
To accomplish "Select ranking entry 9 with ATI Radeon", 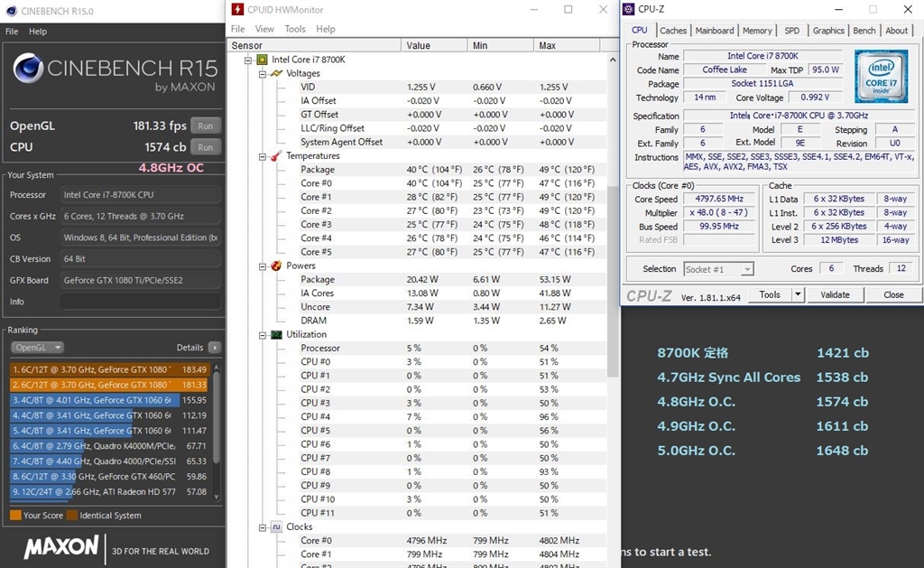I will click(109, 492).
